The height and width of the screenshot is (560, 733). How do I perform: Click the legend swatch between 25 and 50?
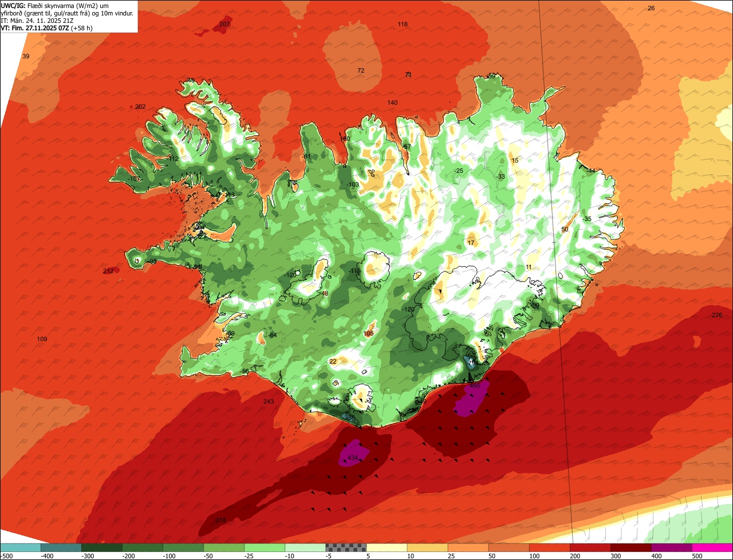pos(468,547)
